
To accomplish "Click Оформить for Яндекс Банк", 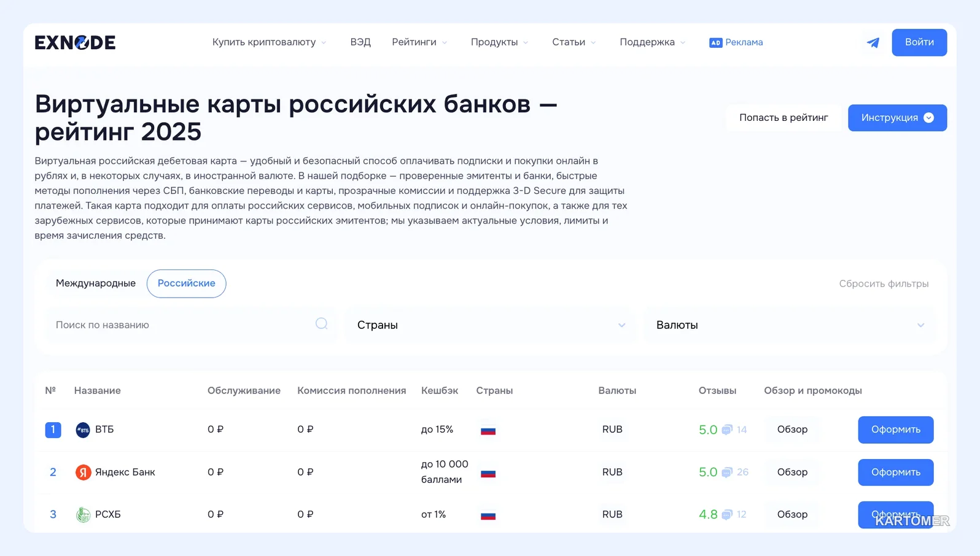I will click(895, 472).
